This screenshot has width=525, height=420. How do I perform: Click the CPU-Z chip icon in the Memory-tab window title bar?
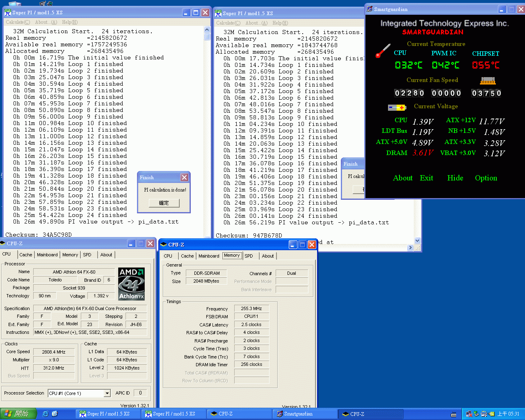[163, 244]
